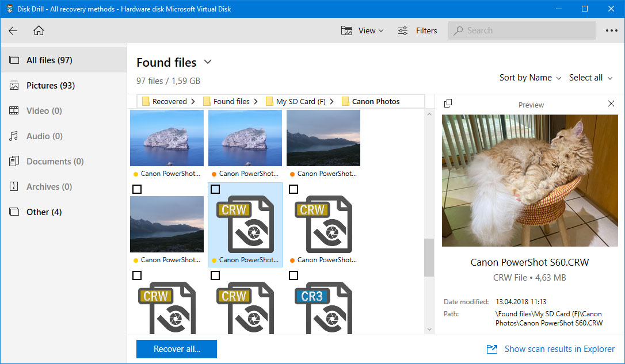The image size is (625, 364).
Task: Click the Pictures category icon
Action: point(14,86)
